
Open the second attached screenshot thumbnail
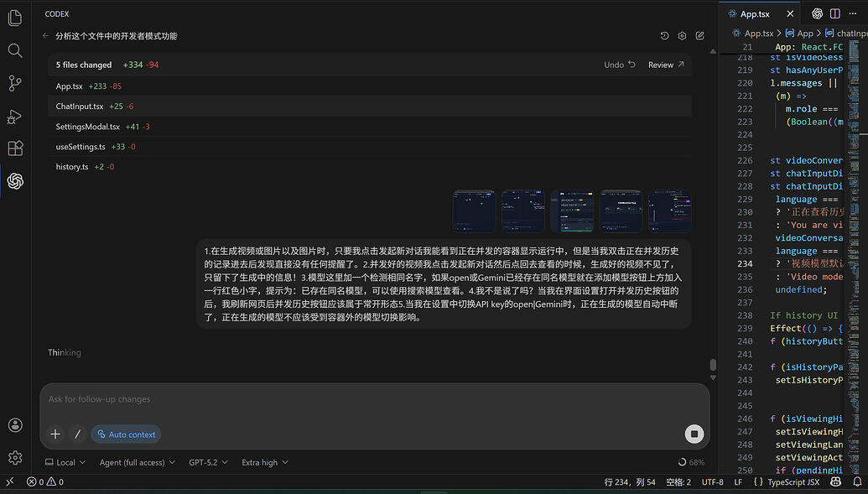[523, 211]
